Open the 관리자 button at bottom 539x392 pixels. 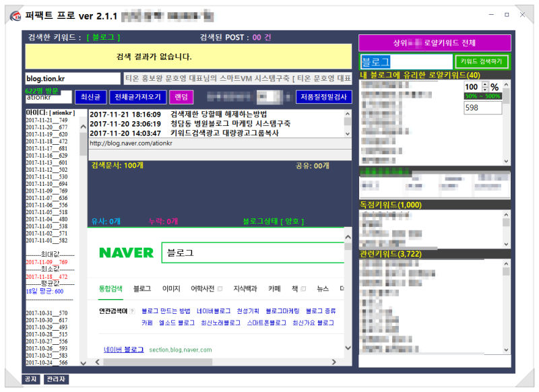[x=56, y=379]
